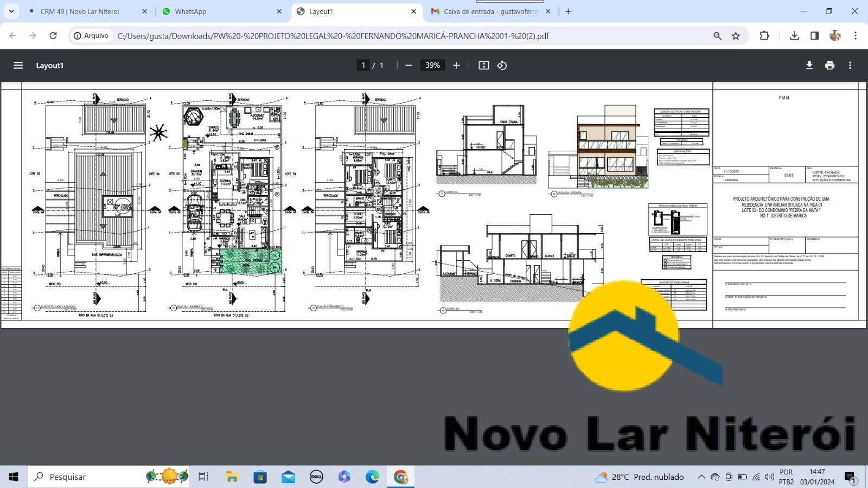This screenshot has height=488, width=868.
Task: Open the PDF viewer sidebar hamburger menu
Action: [x=18, y=65]
